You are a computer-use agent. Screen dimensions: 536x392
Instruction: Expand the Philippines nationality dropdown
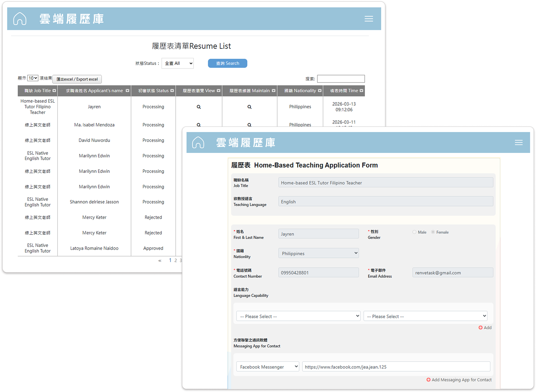click(x=318, y=253)
